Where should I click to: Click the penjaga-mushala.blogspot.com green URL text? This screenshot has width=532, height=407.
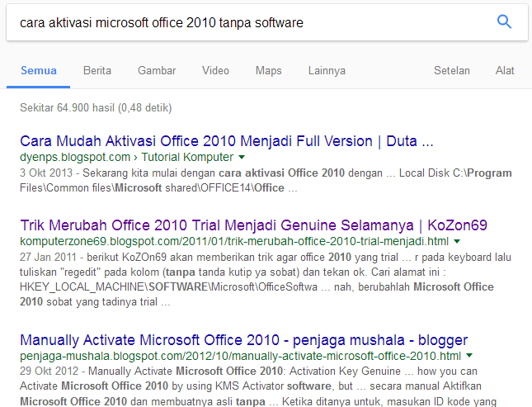point(240,356)
